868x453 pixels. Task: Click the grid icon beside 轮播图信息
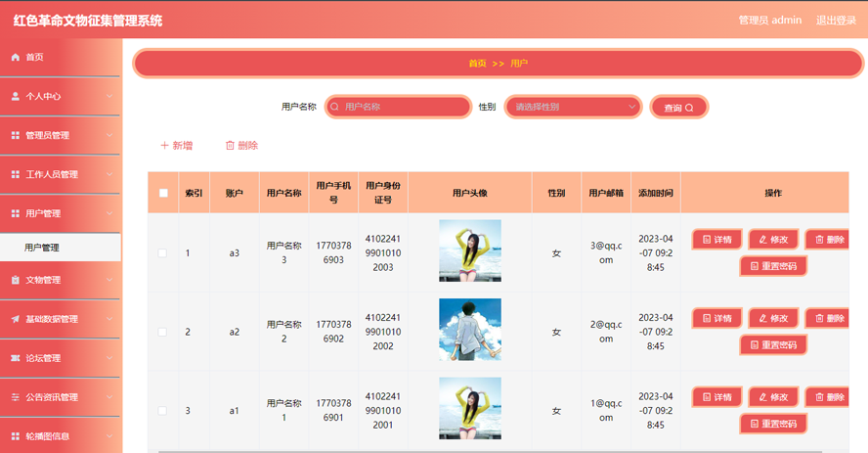point(16,436)
